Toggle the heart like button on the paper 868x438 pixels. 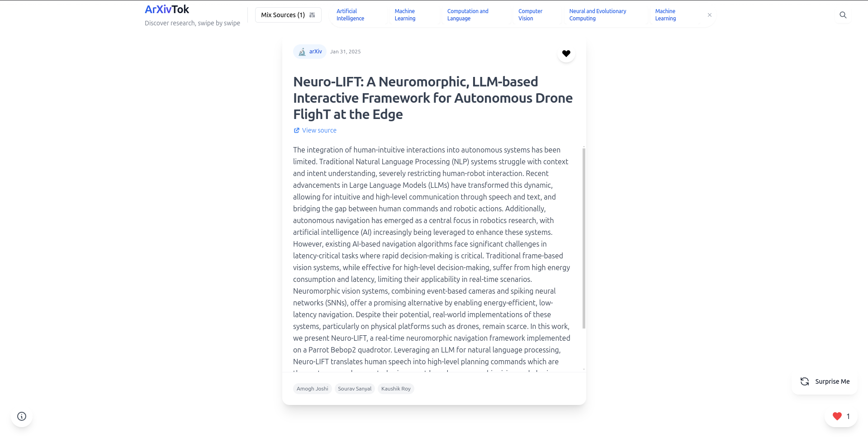click(x=566, y=53)
